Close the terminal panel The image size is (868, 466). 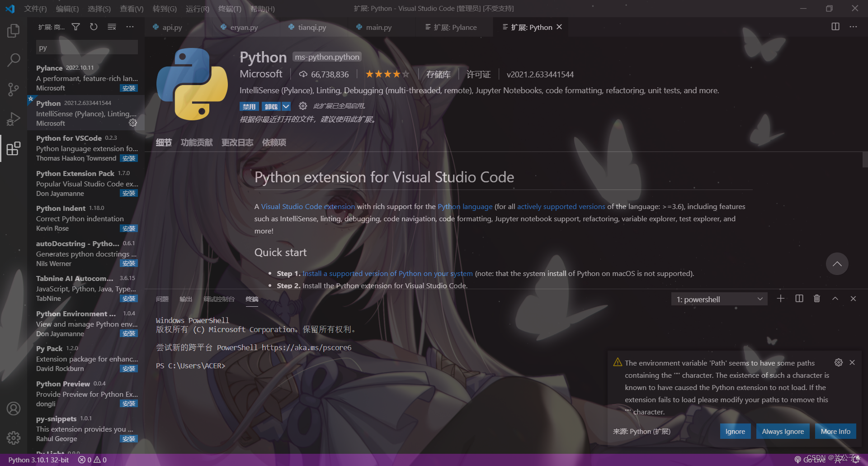click(853, 299)
